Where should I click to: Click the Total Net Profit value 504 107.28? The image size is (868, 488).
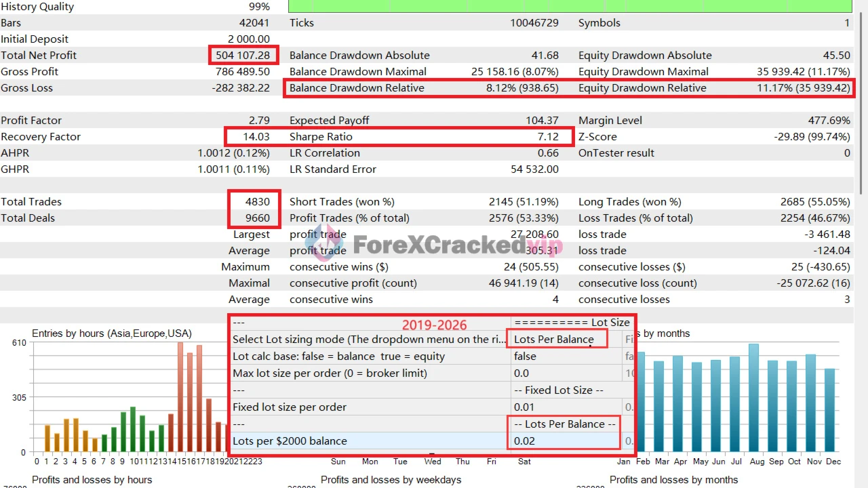pos(243,56)
